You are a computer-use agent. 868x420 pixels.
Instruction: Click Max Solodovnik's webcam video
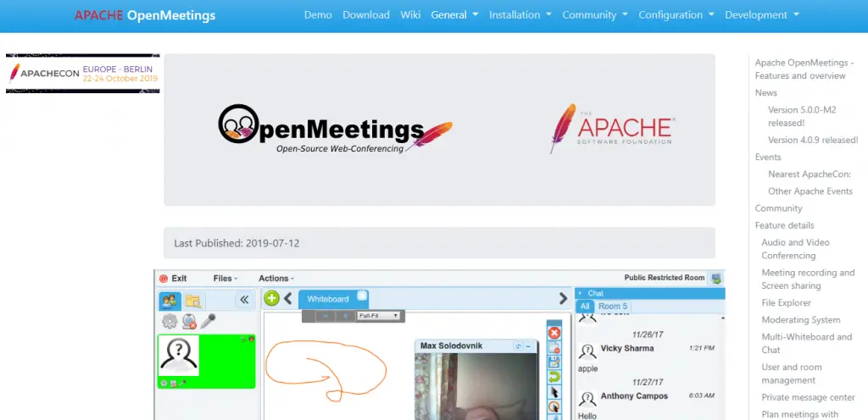pyautogui.click(x=476, y=386)
